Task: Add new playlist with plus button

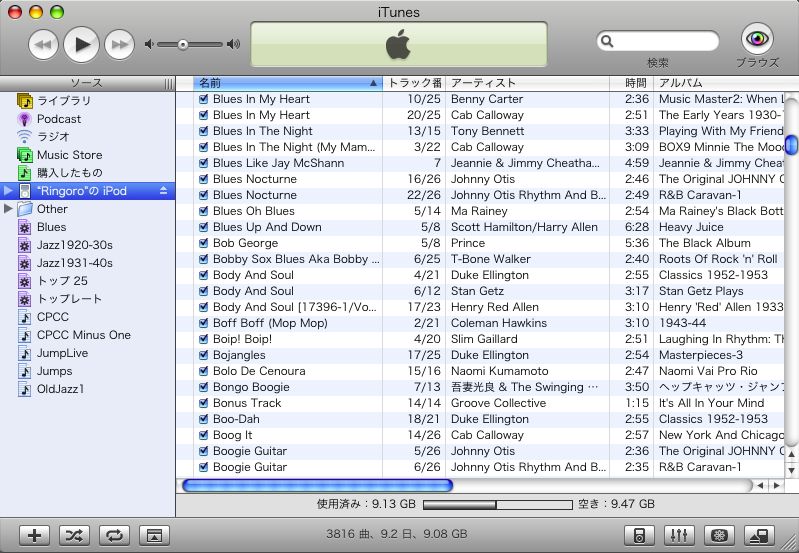Action: (x=35, y=535)
